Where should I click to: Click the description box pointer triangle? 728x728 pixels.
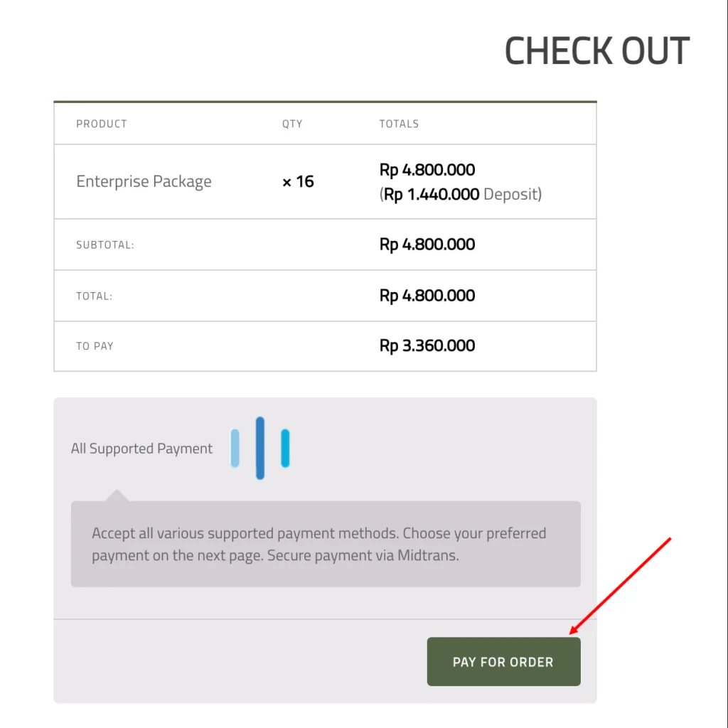pyautogui.click(x=117, y=496)
